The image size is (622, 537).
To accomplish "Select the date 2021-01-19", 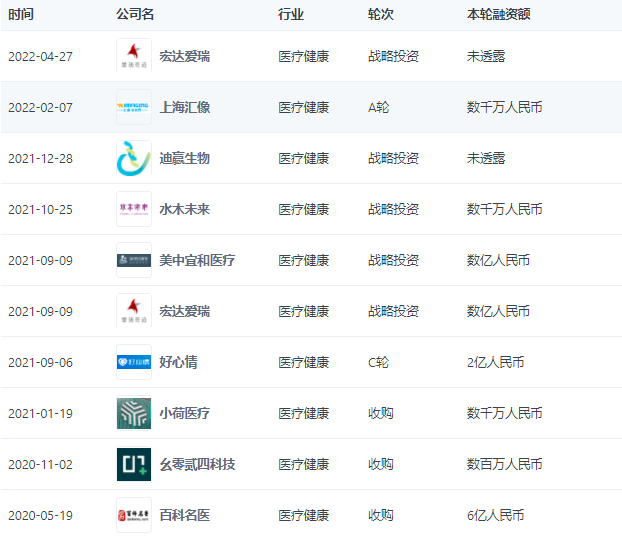I will coord(40,414).
